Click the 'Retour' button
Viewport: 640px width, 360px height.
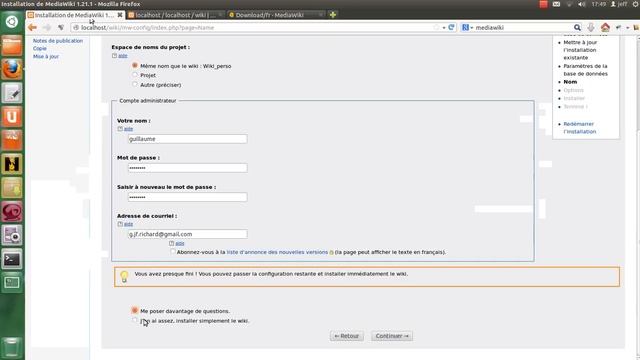(347, 336)
